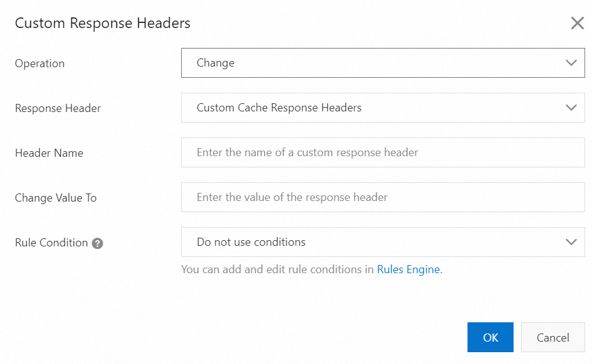Click the Rule Condition help question mark

click(x=97, y=243)
